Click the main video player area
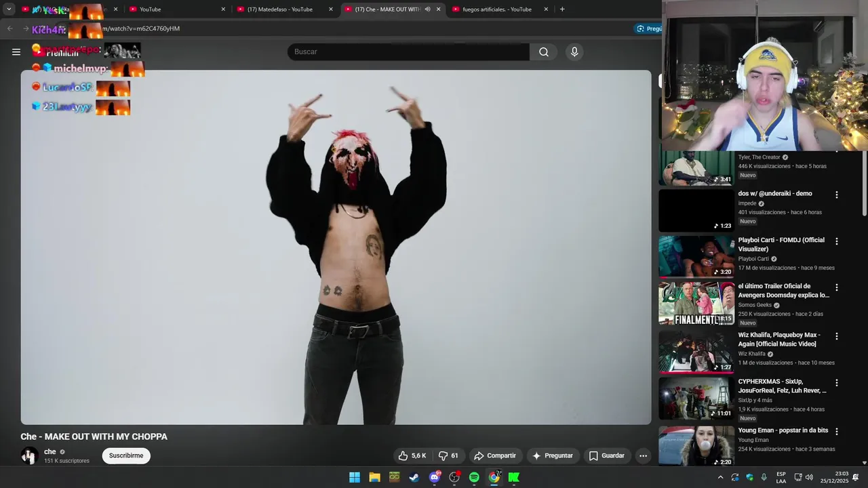Viewport: 868px width, 488px height. pyautogui.click(x=336, y=247)
